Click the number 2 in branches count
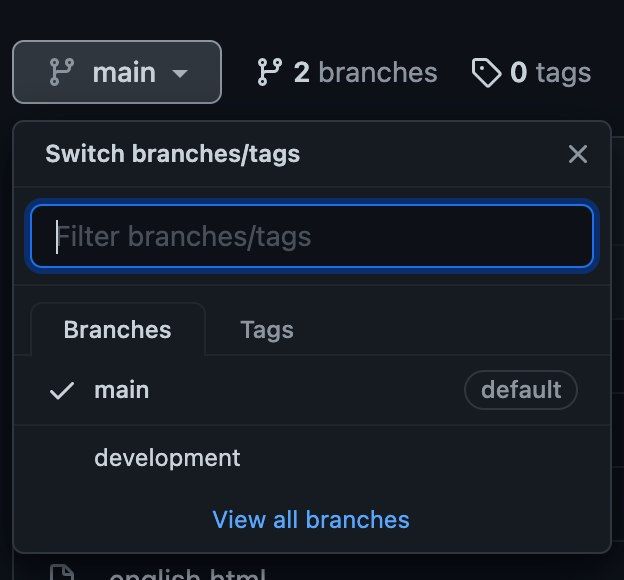 (301, 73)
